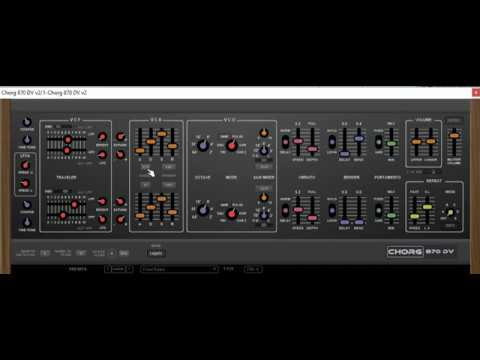Click the upper Vibrato Depth slider handle

point(312,149)
